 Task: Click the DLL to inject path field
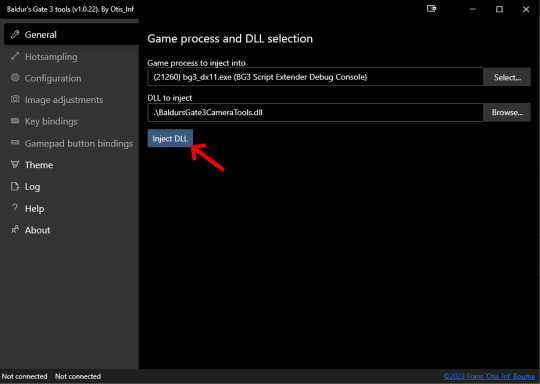point(315,113)
